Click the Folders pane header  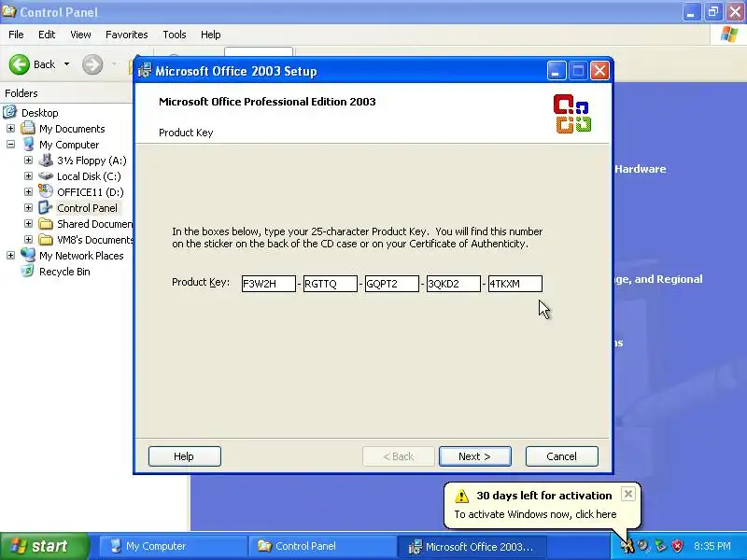(x=66, y=92)
